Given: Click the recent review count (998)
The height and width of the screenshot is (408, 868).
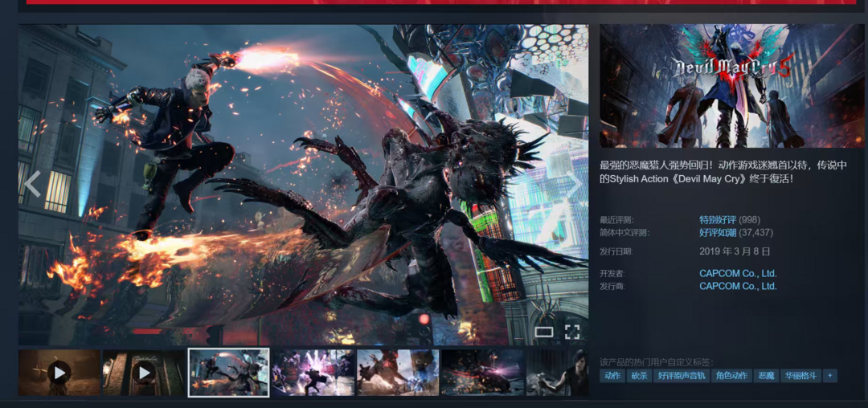Looking at the screenshot, I should point(751,219).
